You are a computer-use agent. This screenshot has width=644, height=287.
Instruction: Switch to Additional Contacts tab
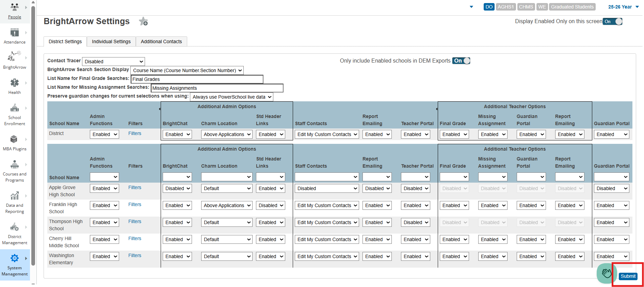tap(161, 41)
